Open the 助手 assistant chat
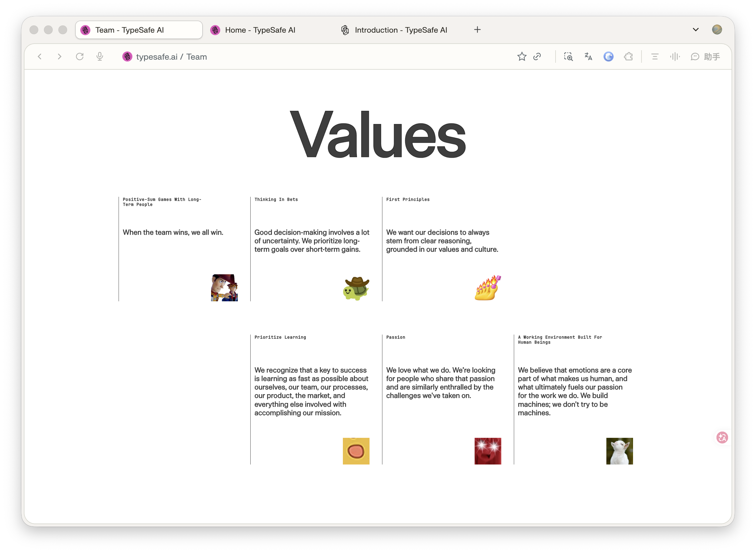The image size is (756, 553). [x=705, y=56]
